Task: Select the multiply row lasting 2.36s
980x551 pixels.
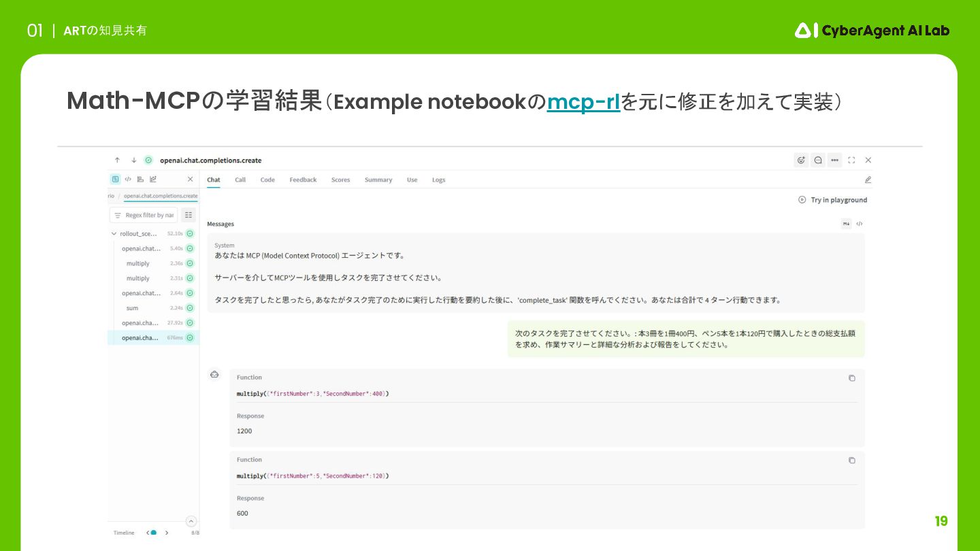Action: 153,263
